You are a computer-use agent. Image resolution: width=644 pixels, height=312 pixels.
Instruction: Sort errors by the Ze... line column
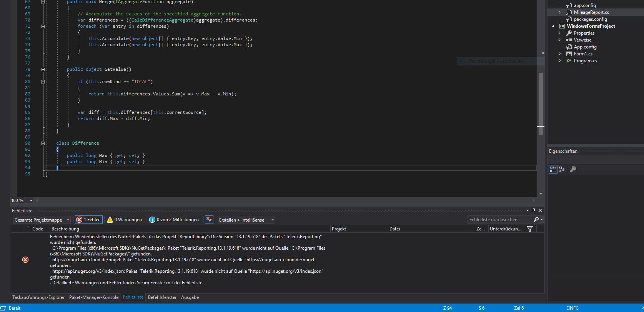[481, 229]
